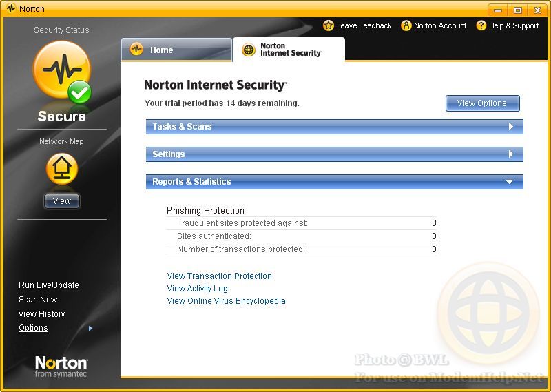Viewport: 551px width, 392px height.
Task: Open the Norton Account link
Action: (440, 25)
